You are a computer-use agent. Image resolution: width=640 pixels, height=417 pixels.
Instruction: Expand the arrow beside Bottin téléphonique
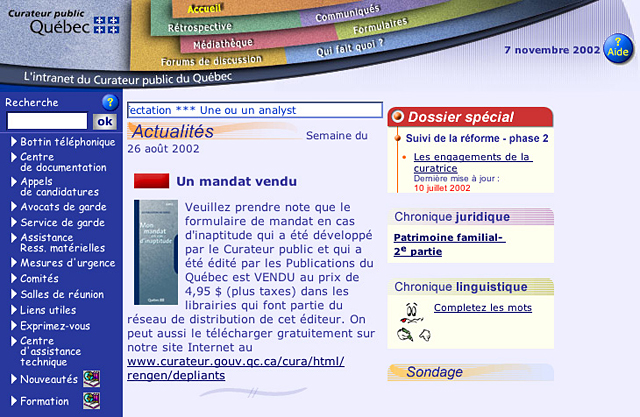coord(14,142)
